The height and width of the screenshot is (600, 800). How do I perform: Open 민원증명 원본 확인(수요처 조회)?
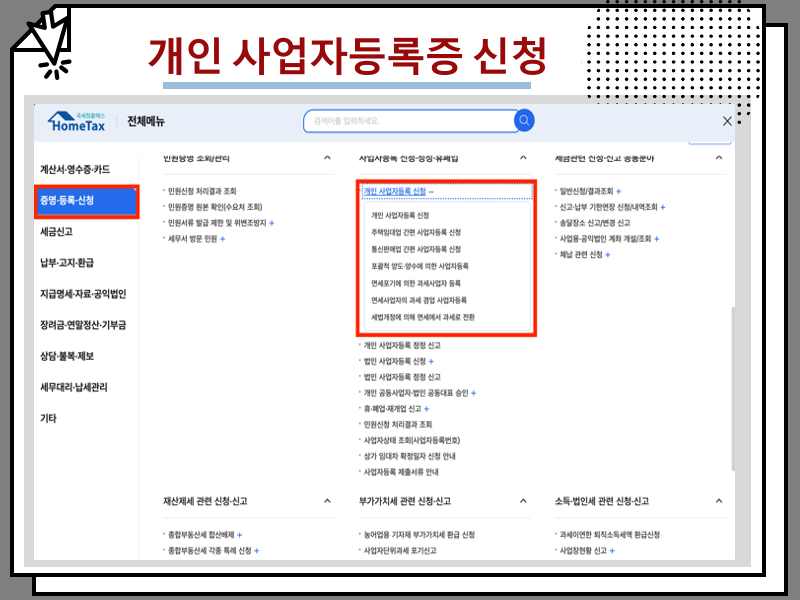215,207
